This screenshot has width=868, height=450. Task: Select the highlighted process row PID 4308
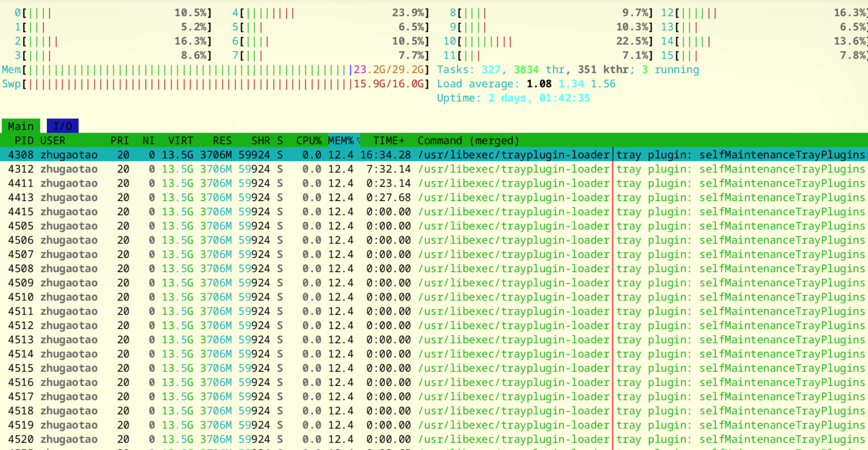coord(434,155)
